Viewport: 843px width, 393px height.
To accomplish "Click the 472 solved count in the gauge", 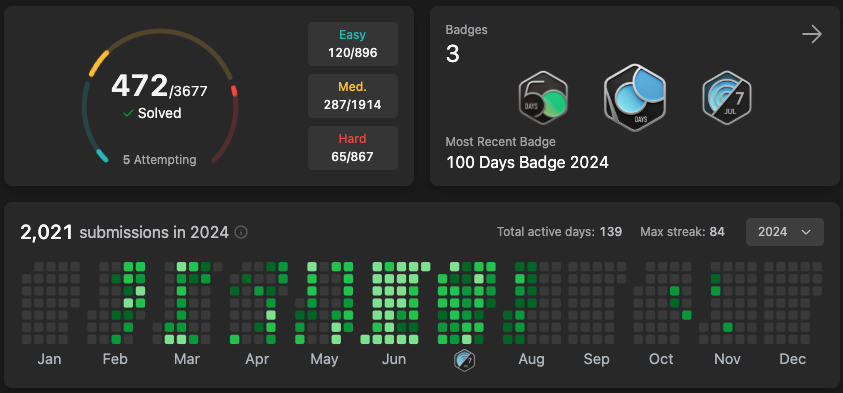I will pos(139,86).
